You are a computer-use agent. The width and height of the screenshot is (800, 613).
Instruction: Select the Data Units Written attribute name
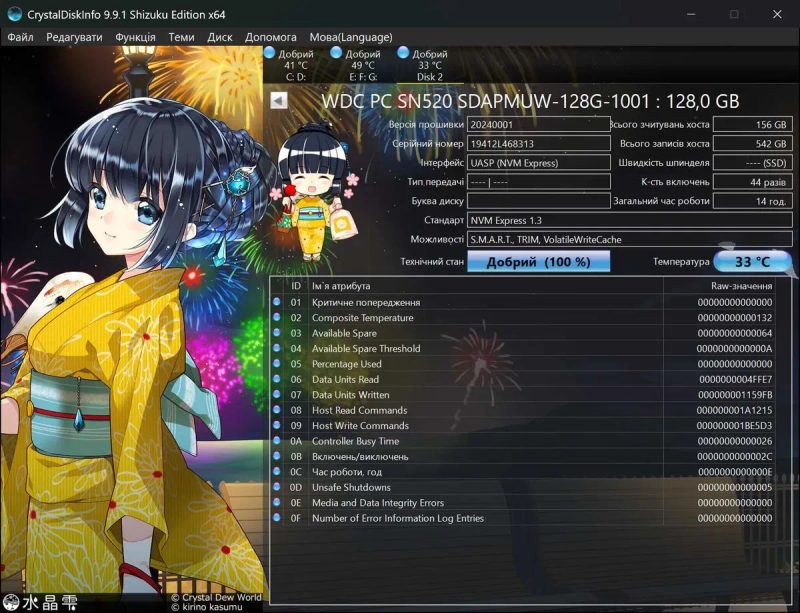click(351, 395)
